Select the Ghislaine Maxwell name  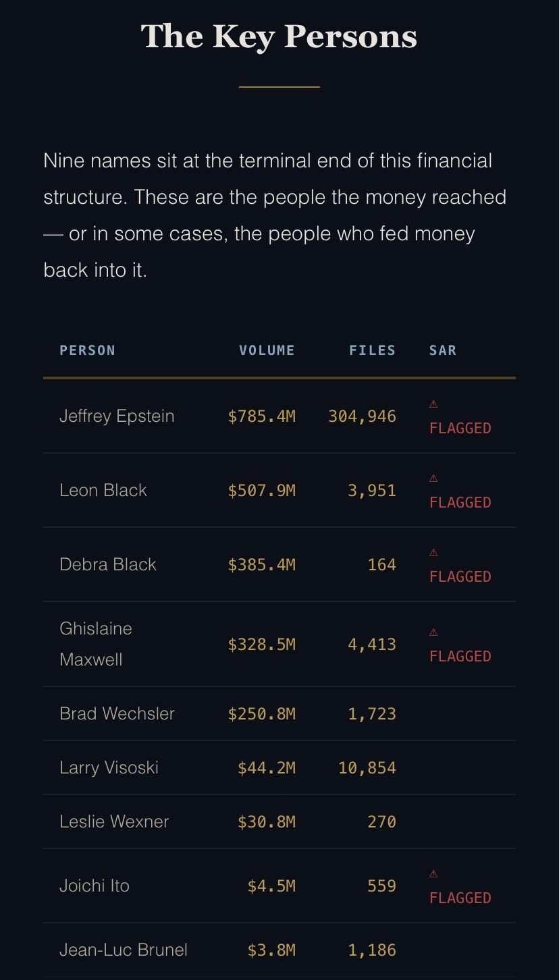(x=96, y=644)
